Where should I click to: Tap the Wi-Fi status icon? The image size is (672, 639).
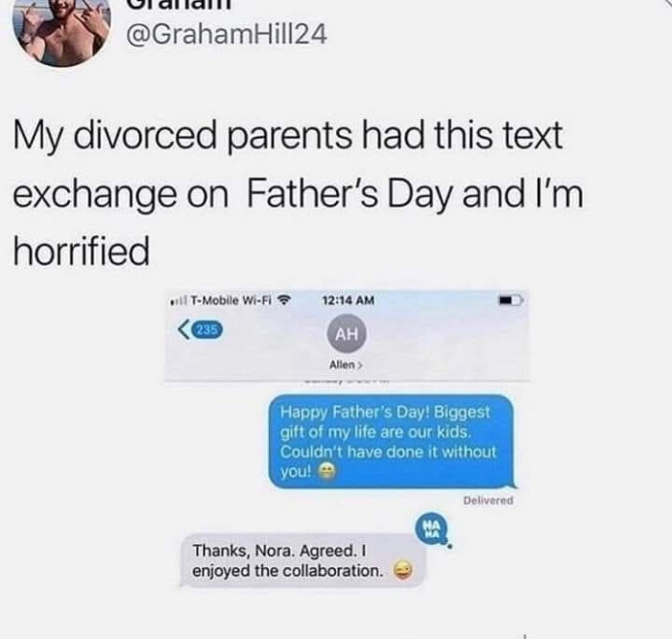pyautogui.click(x=284, y=299)
